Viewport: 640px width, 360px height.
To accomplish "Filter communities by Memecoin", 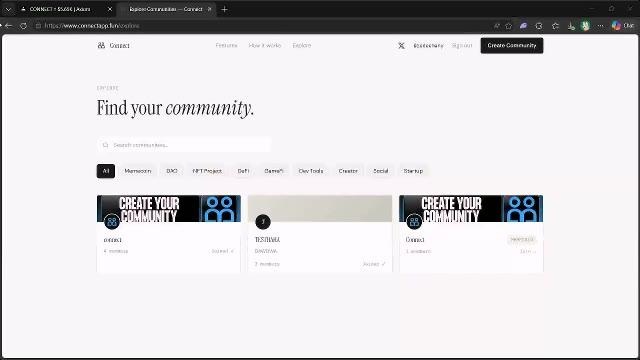I will (138, 171).
